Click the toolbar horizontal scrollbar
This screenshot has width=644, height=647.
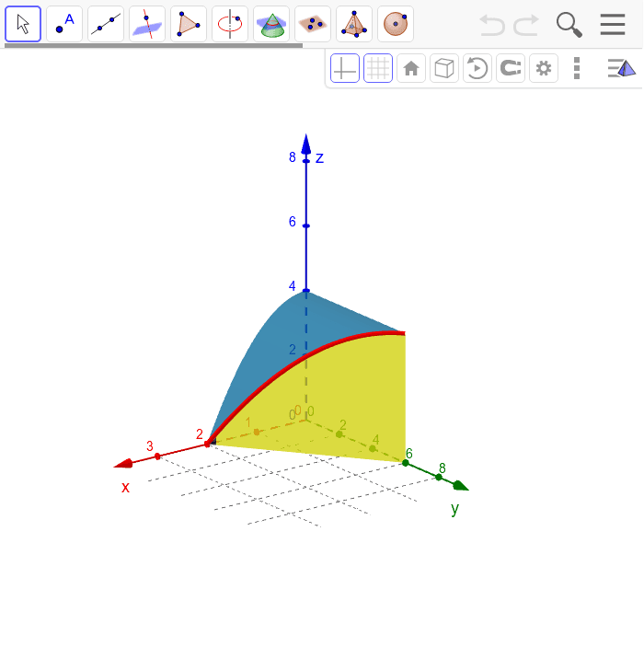click(154, 45)
